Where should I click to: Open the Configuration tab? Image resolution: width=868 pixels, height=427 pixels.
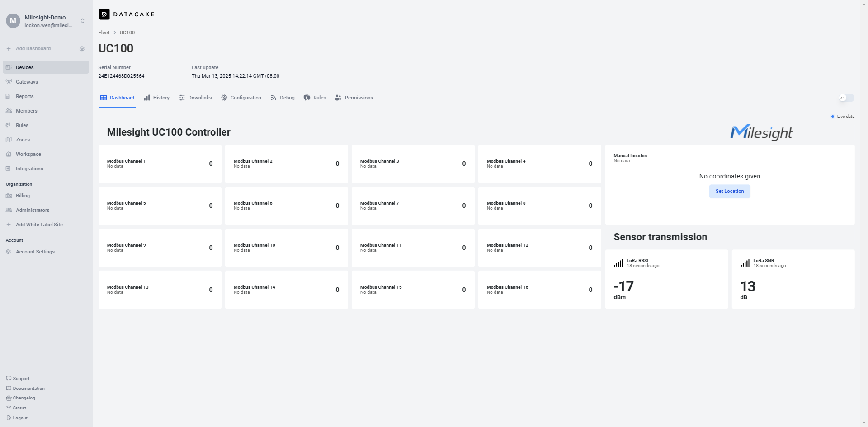pos(241,98)
